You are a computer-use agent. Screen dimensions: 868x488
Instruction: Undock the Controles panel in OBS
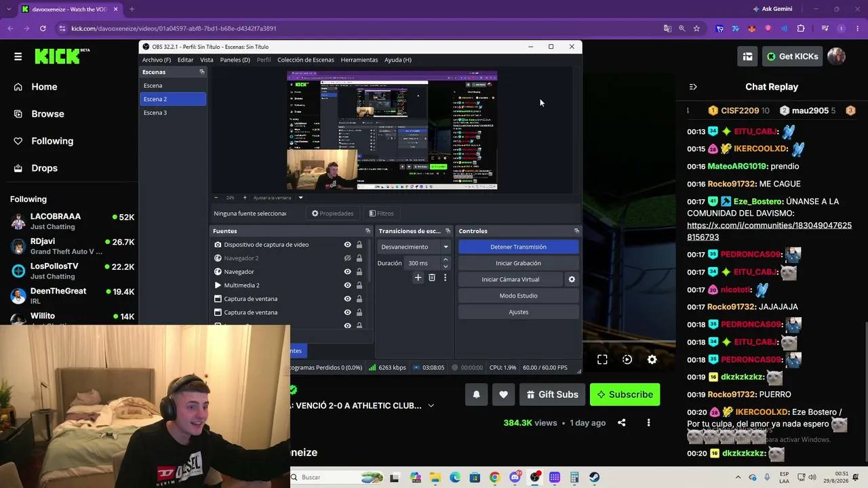coord(576,231)
